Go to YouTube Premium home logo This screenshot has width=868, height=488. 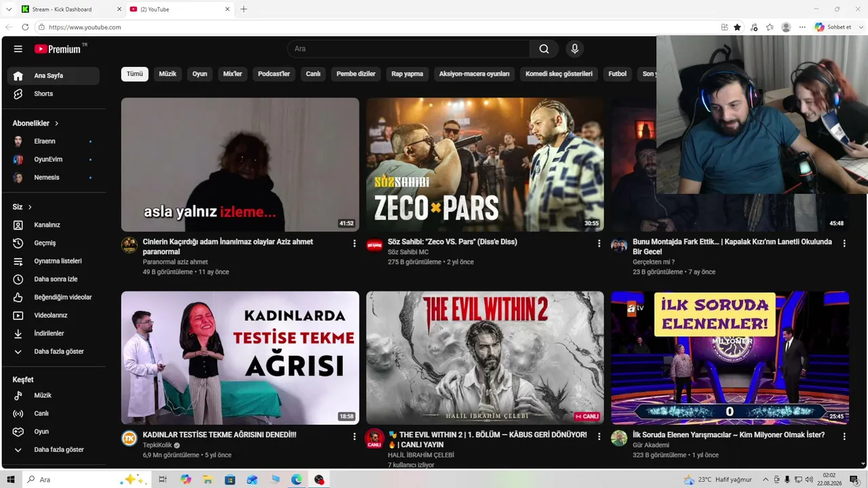59,49
